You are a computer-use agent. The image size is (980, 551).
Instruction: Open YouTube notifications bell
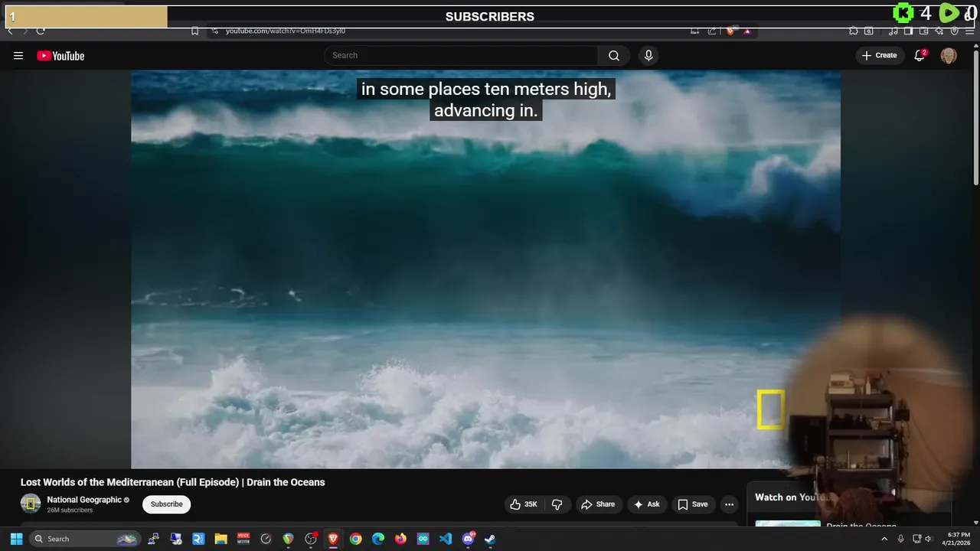click(920, 55)
